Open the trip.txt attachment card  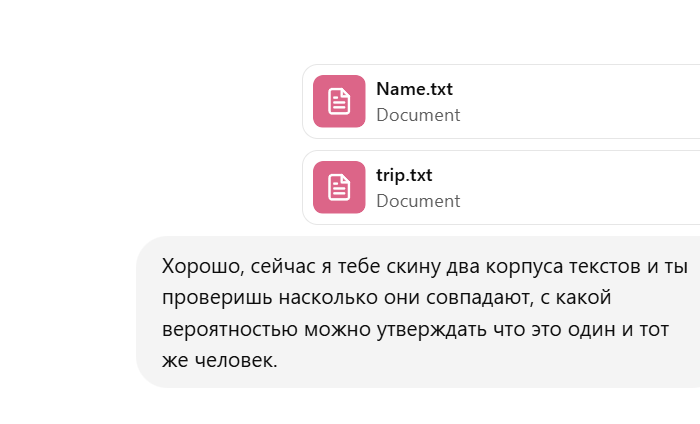click(x=501, y=187)
